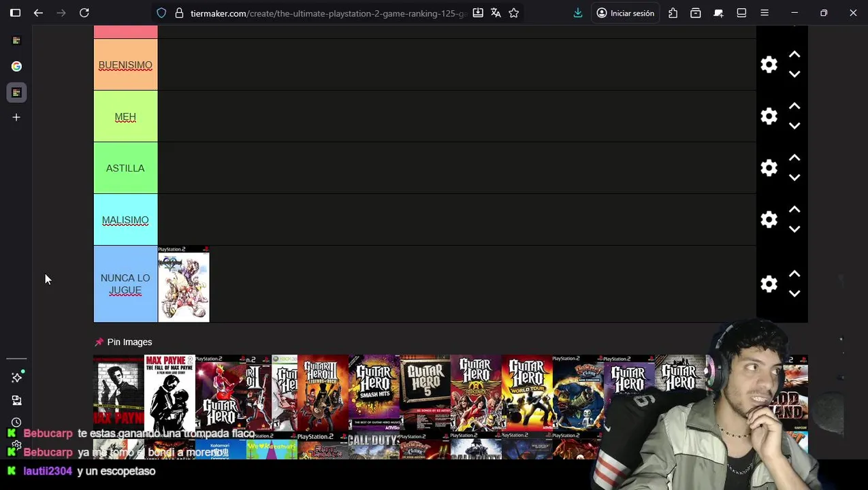Move ASTILLA tier down with arrow
This screenshot has height=490, width=868.
[x=794, y=178]
